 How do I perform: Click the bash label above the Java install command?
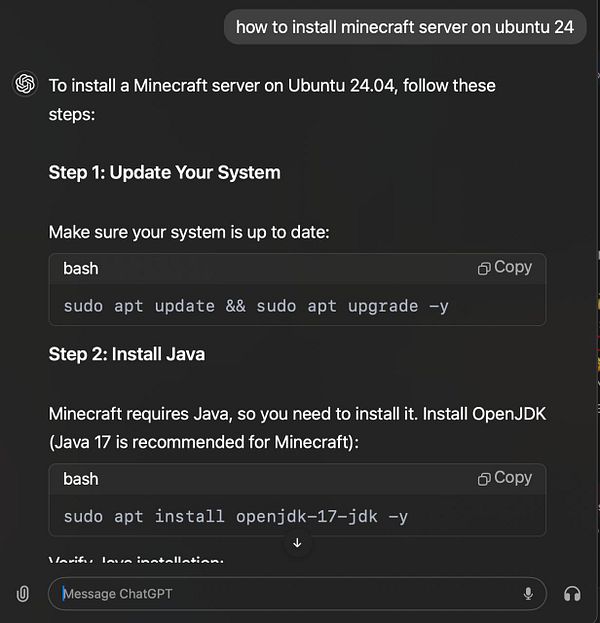coord(81,479)
